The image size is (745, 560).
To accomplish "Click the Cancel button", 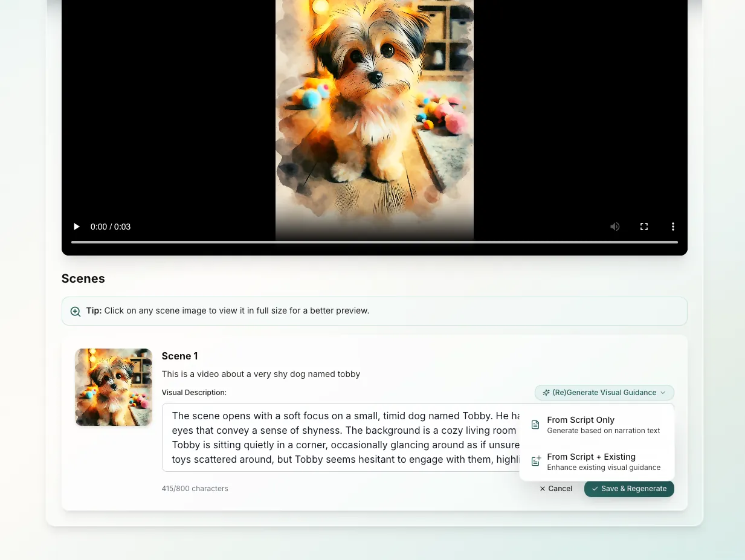I will tap(555, 489).
